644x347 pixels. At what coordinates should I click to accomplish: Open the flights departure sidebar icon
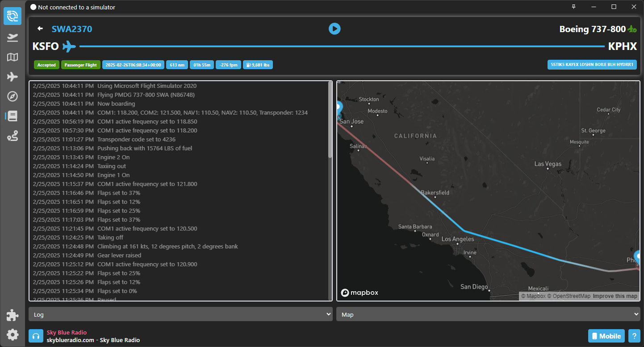click(x=13, y=37)
